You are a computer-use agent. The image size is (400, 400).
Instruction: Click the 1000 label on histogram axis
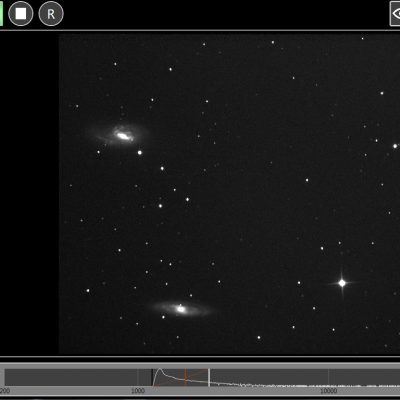(x=138, y=391)
